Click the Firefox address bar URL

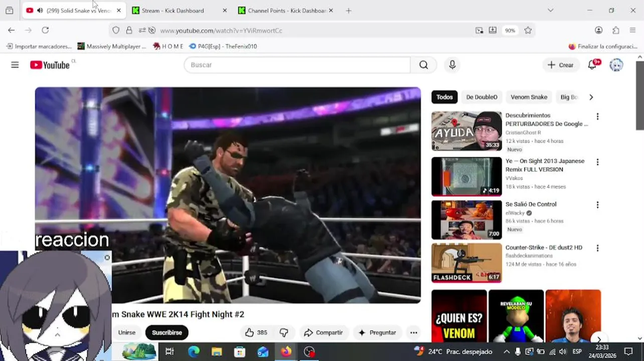pos(221,31)
